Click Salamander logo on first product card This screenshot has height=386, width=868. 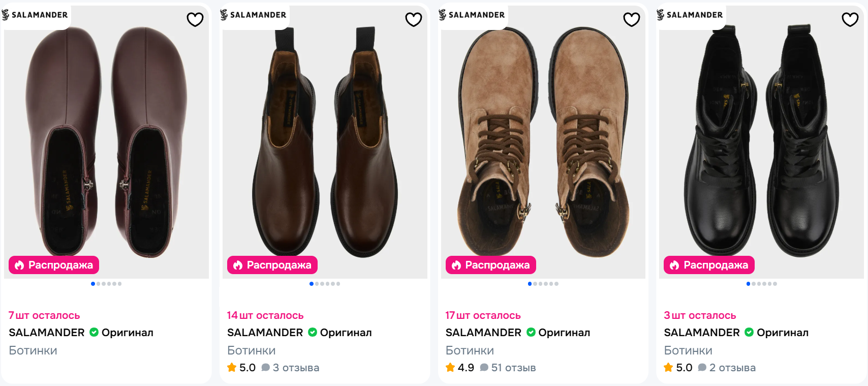coord(35,15)
